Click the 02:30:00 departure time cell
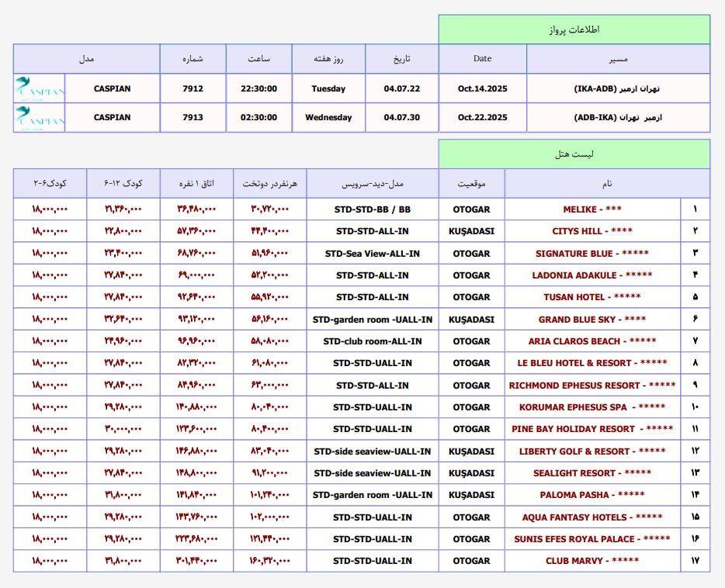 click(258, 118)
